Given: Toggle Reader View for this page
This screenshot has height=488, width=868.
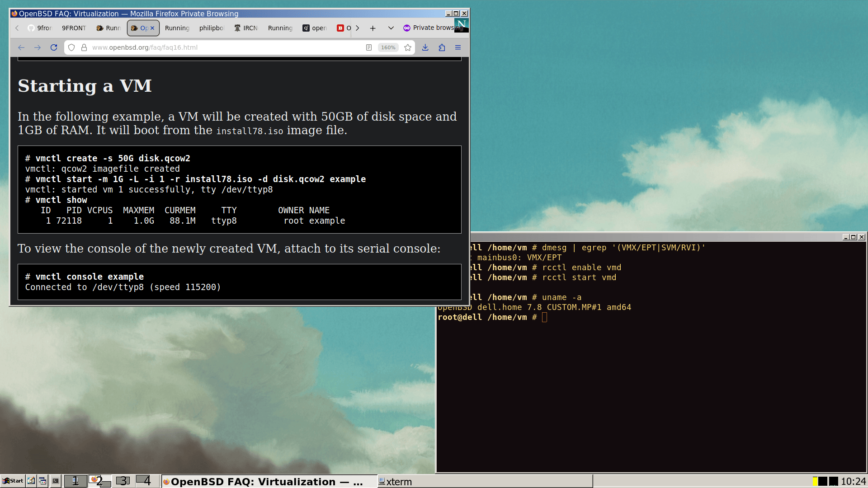Looking at the screenshot, I should tap(369, 47).
